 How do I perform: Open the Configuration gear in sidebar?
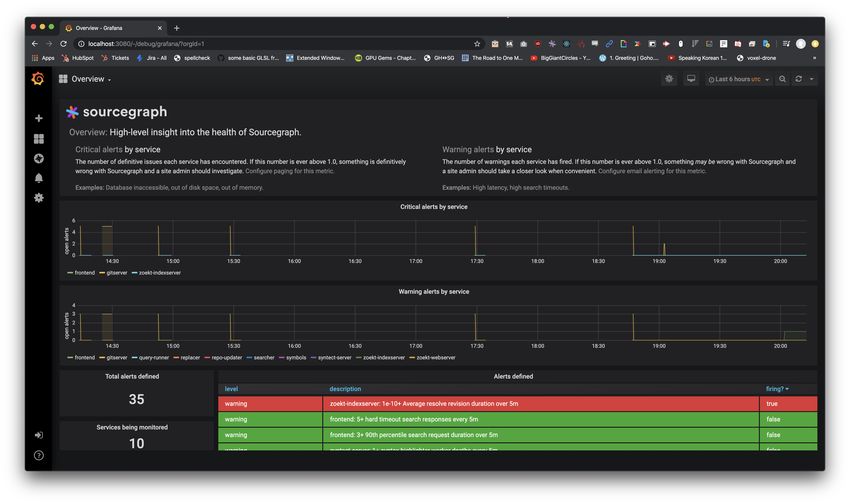point(39,198)
